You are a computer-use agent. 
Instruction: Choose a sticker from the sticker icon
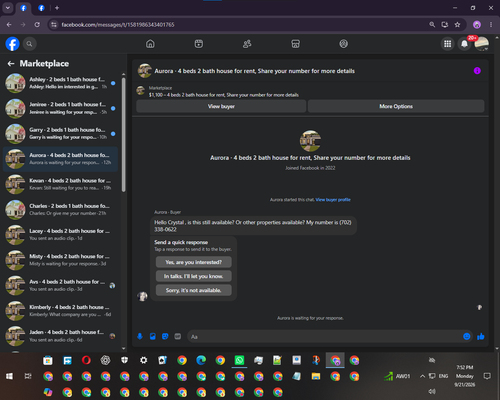tap(165, 336)
